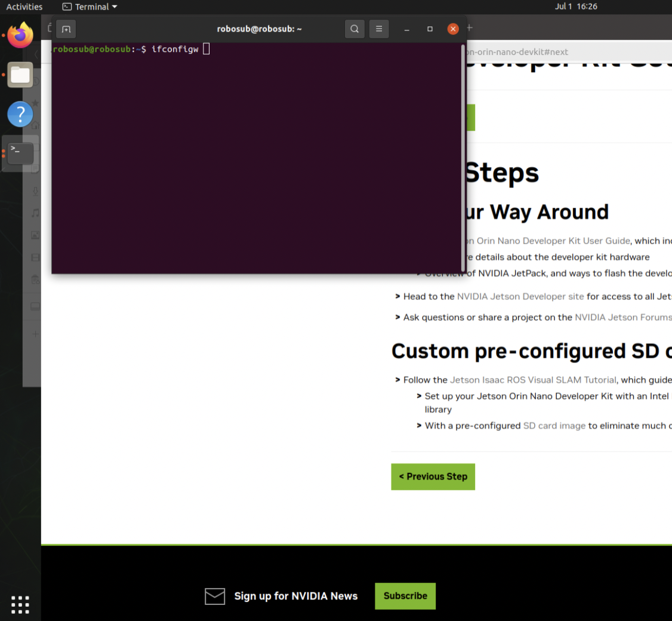Select the Downloads arrow icon in dimmed sidebar
672x621 pixels.
point(35,191)
